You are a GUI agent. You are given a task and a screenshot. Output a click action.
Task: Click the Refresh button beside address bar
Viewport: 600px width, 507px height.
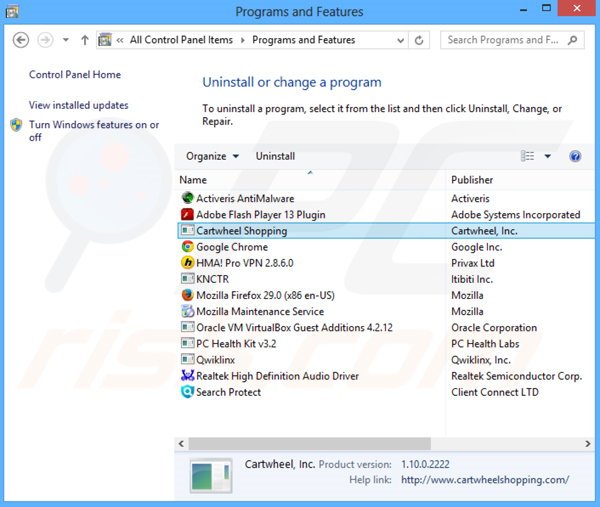click(x=421, y=40)
